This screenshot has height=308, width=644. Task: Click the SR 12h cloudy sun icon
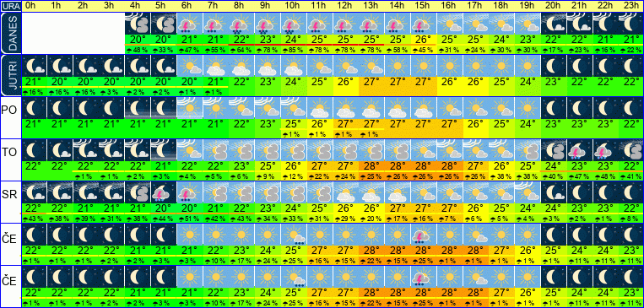click(x=346, y=192)
